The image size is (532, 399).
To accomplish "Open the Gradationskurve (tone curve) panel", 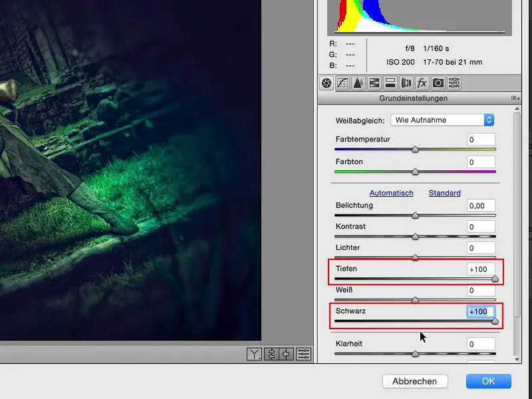I will 344,82.
